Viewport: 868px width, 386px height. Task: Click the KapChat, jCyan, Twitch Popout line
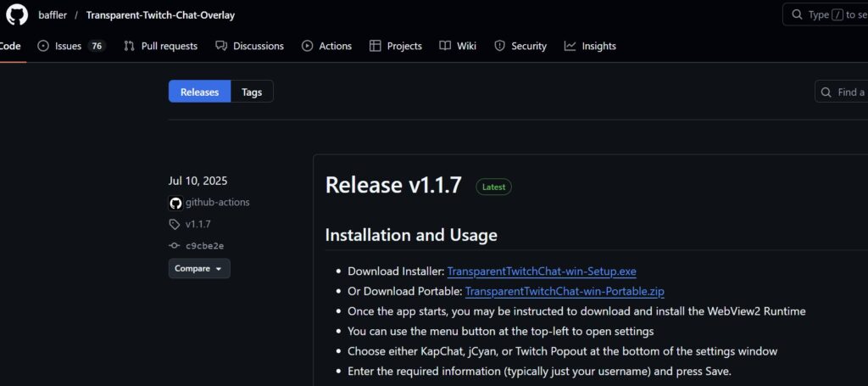pos(563,351)
